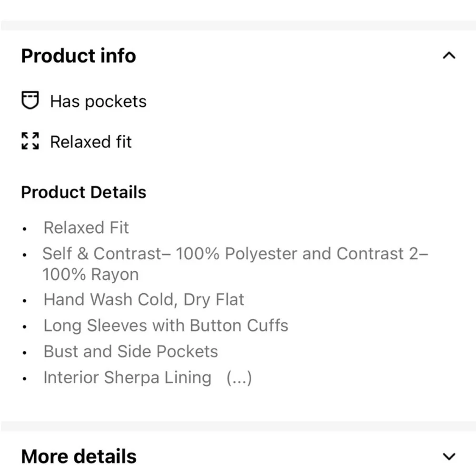
Task: Show more via the (...) ellipsis
Action: point(239,377)
